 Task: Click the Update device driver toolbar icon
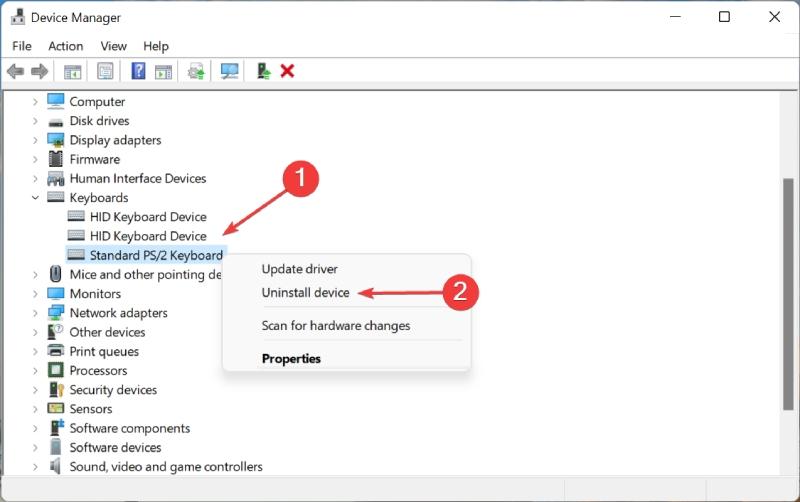(196, 71)
